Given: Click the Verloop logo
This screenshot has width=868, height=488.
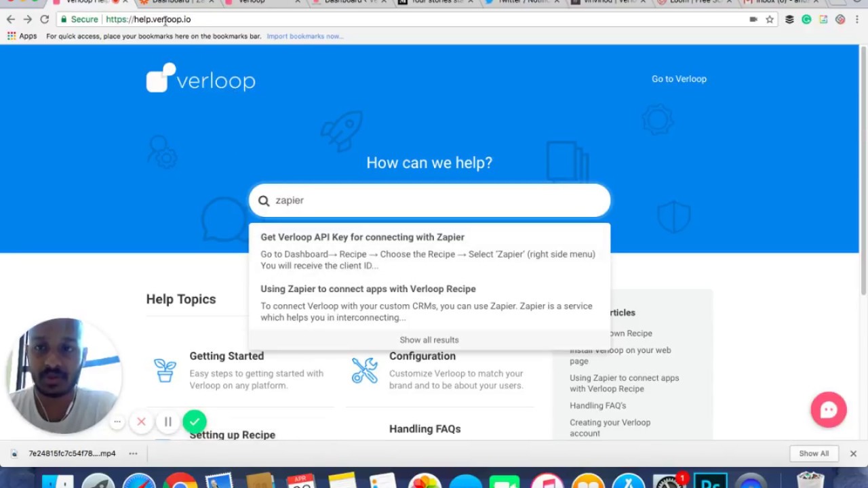Looking at the screenshot, I should pyautogui.click(x=201, y=79).
